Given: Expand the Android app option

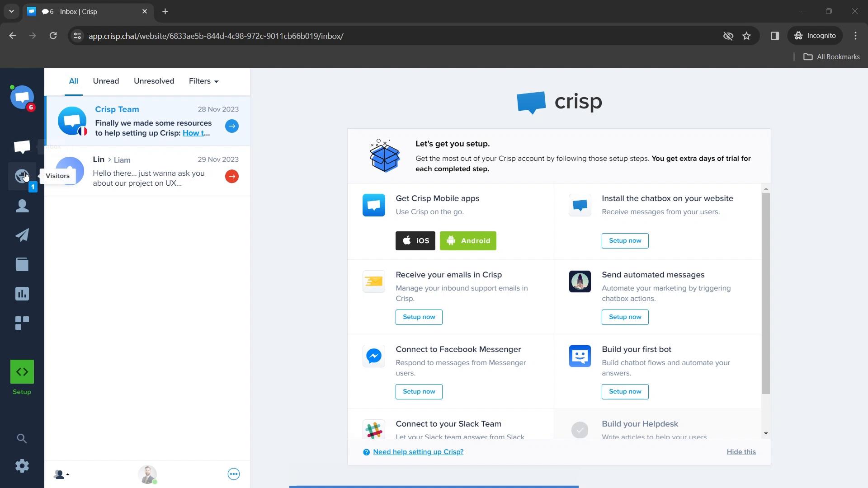Looking at the screenshot, I should point(468,241).
